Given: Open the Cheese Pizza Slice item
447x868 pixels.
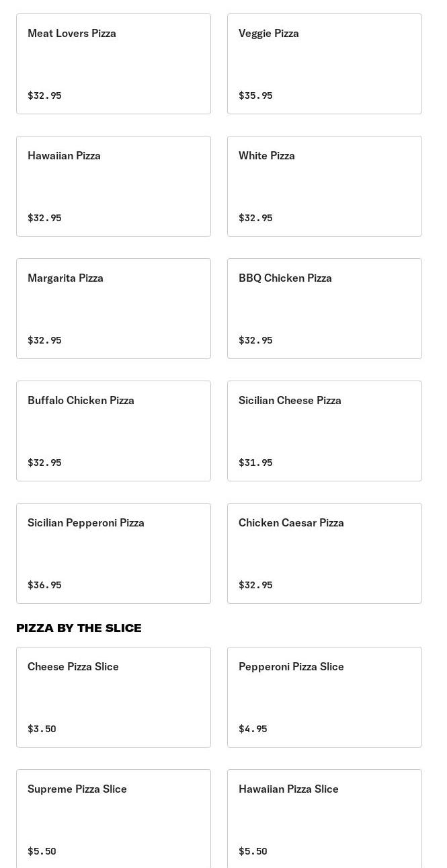Looking at the screenshot, I should coord(113,697).
